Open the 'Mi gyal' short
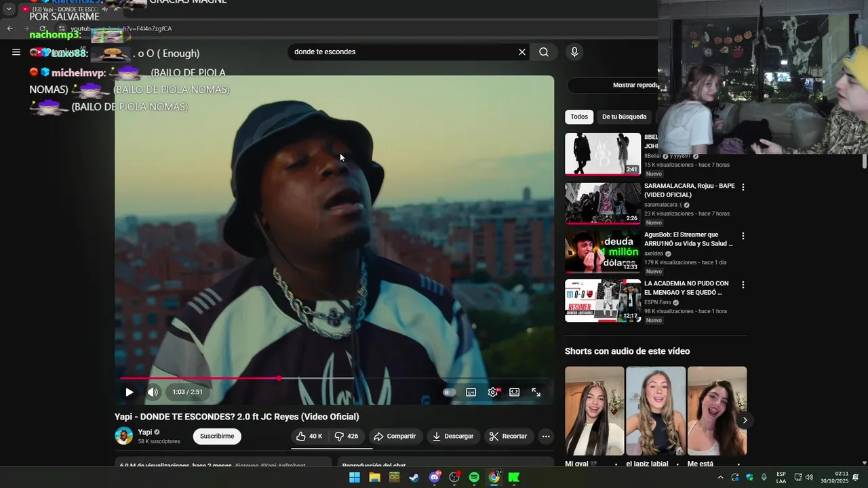The height and width of the screenshot is (488, 868). pyautogui.click(x=595, y=411)
